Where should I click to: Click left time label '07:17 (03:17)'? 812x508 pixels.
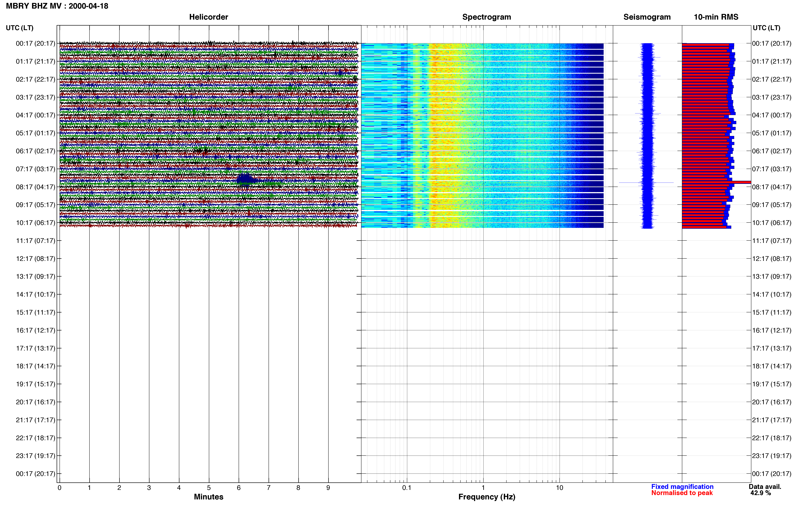tap(35, 169)
